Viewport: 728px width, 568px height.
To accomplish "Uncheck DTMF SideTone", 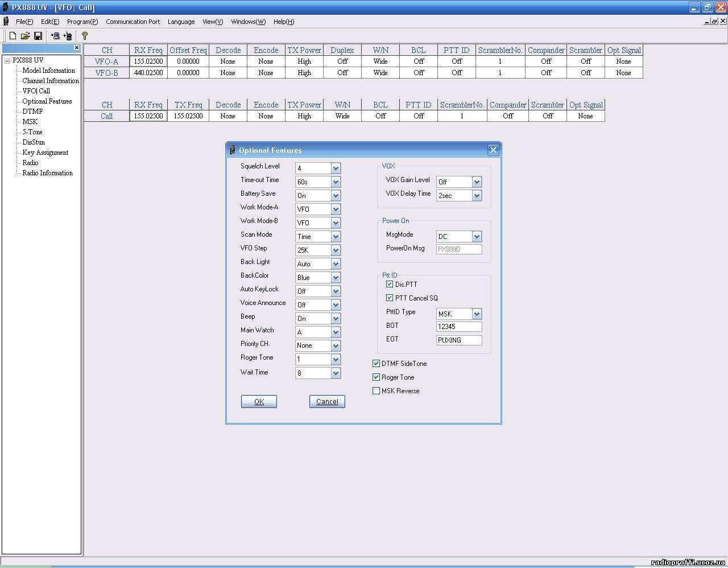I will [376, 363].
